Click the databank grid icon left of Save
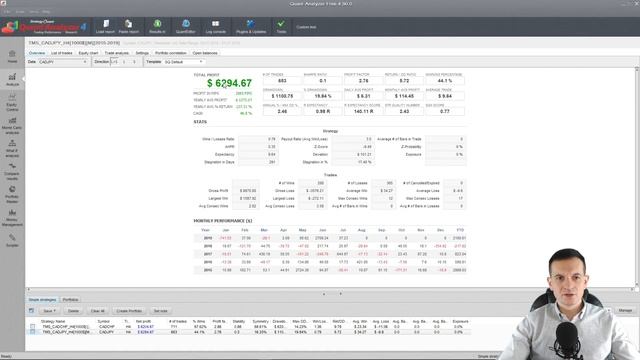 coord(31,311)
